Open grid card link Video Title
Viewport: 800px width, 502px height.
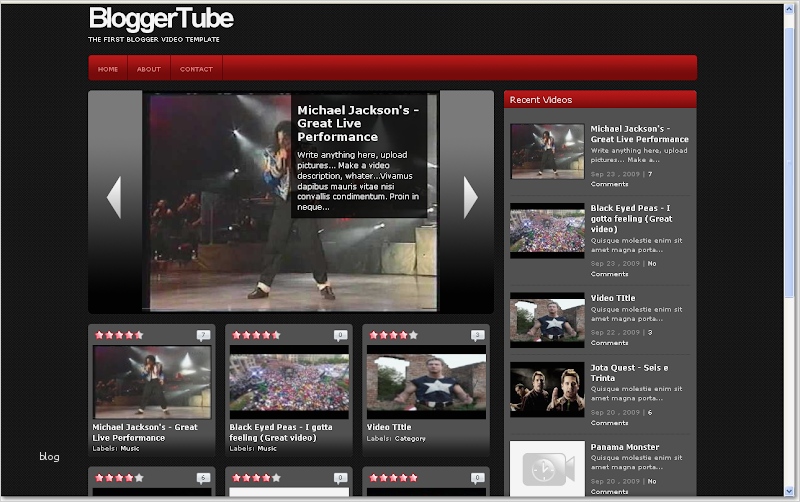pyautogui.click(x=389, y=428)
